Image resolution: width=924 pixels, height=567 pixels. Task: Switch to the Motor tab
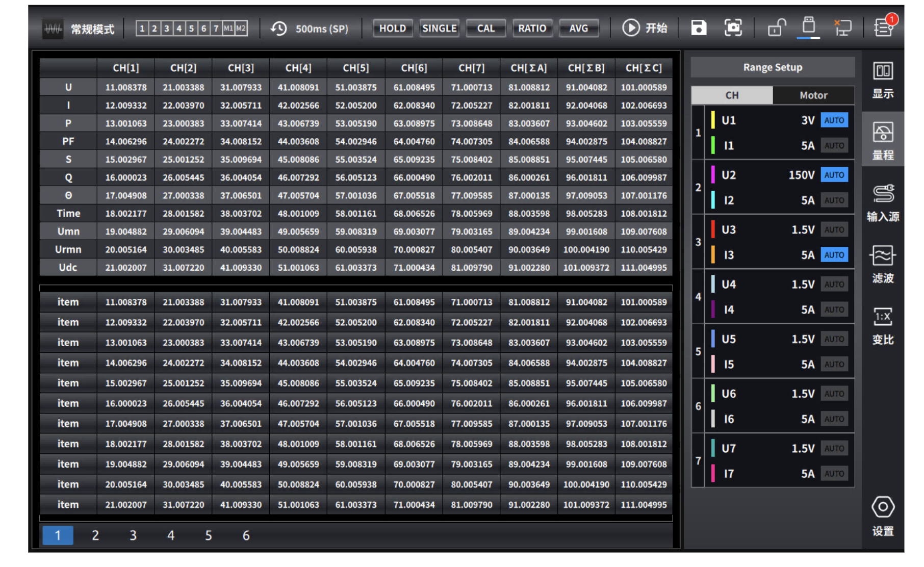coord(813,95)
